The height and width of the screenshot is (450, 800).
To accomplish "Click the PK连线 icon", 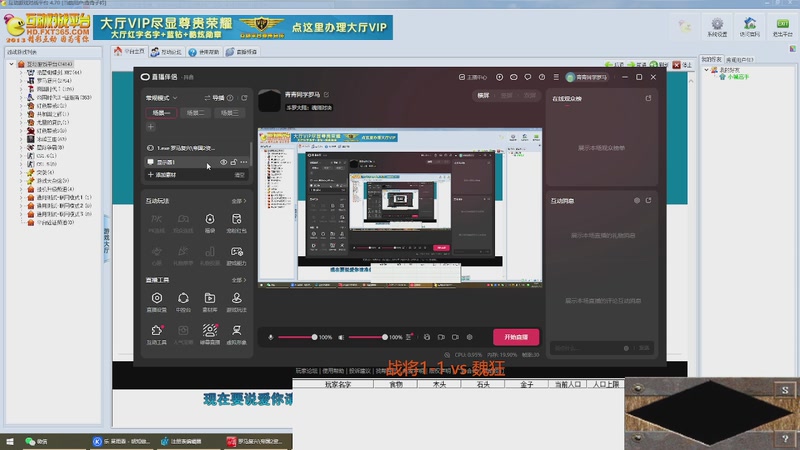I will [x=157, y=223].
